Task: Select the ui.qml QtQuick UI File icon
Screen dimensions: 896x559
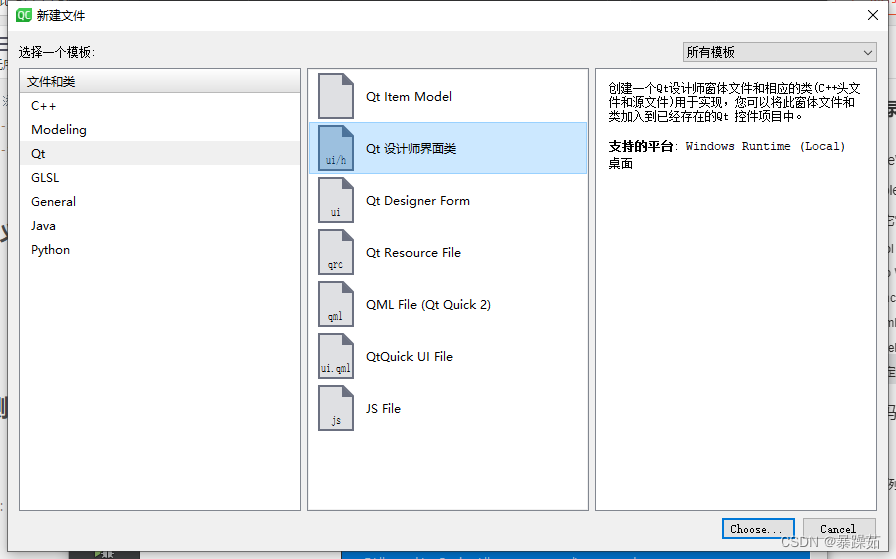Action: (335, 356)
